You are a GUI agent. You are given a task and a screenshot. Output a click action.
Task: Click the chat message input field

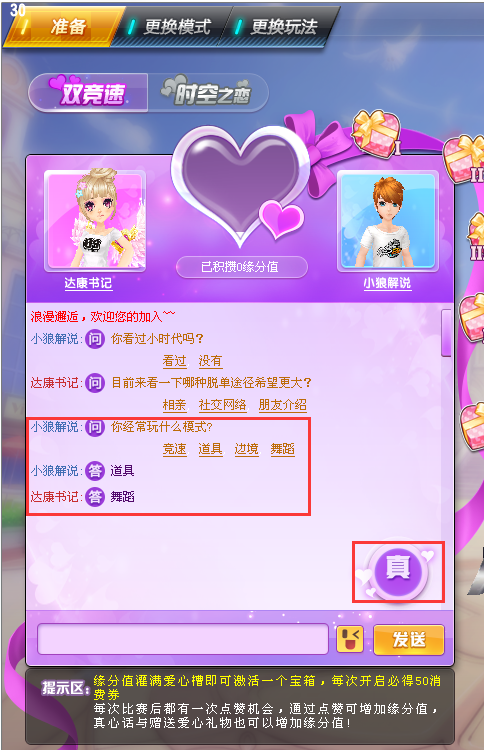click(x=183, y=639)
